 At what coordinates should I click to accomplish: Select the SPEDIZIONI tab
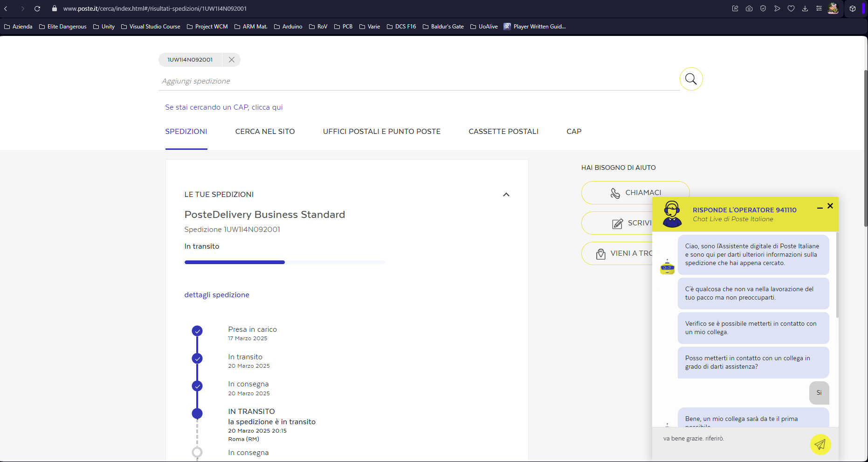pos(186,132)
